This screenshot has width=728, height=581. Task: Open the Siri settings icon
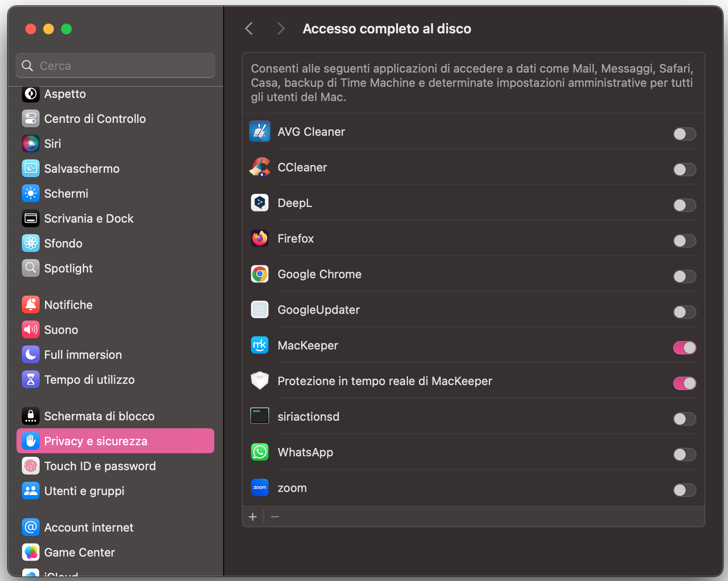[30, 143]
